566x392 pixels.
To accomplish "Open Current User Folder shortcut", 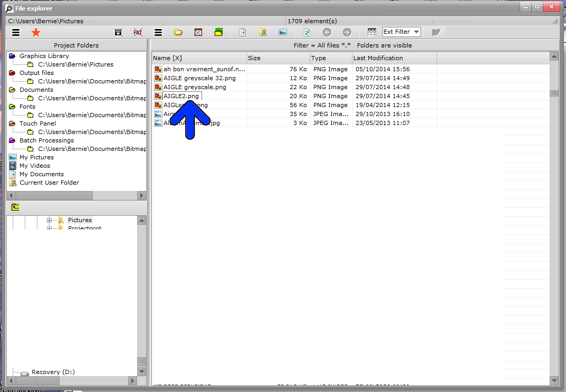I will [49, 183].
